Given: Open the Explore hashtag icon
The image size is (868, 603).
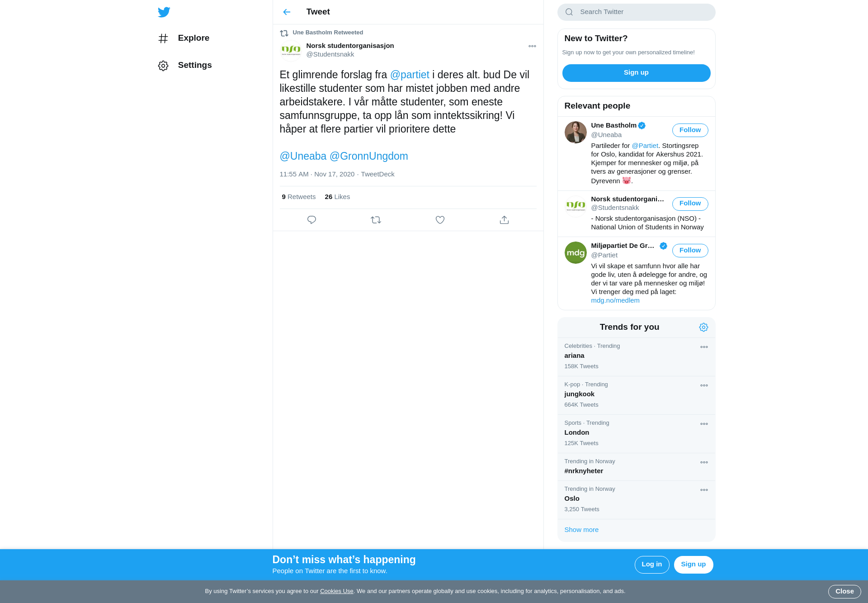Looking at the screenshot, I should coord(163,38).
